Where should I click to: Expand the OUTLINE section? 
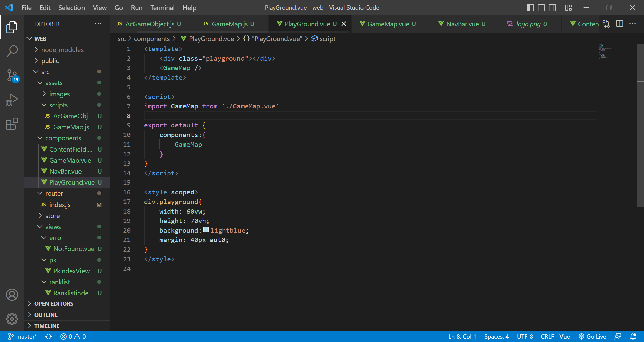click(67, 315)
